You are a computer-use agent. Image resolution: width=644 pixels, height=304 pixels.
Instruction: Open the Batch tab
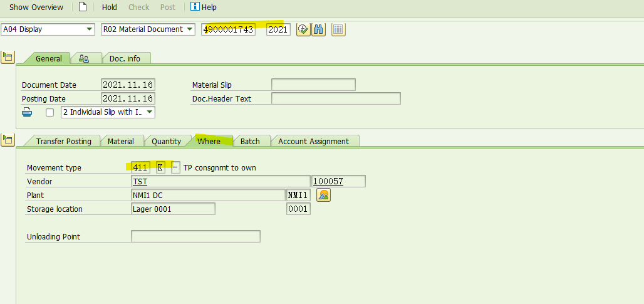pyautogui.click(x=250, y=141)
